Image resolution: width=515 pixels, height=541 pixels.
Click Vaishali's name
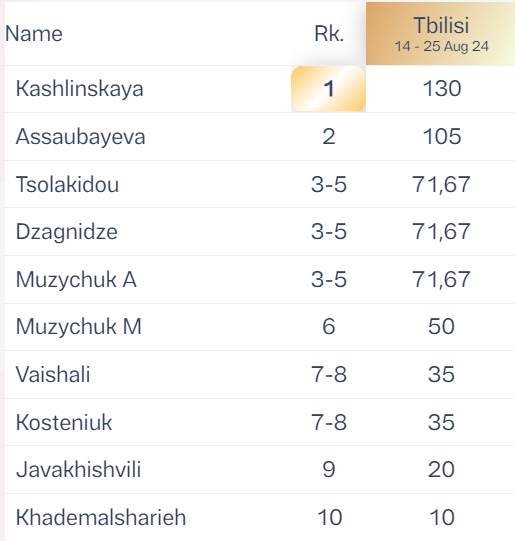click(53, 374)
